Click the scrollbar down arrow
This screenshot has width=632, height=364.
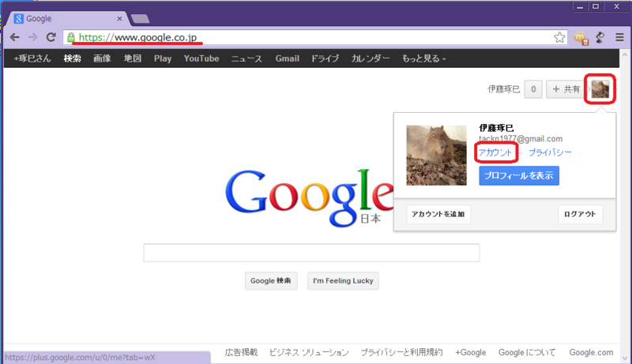(x=625, y=358)
